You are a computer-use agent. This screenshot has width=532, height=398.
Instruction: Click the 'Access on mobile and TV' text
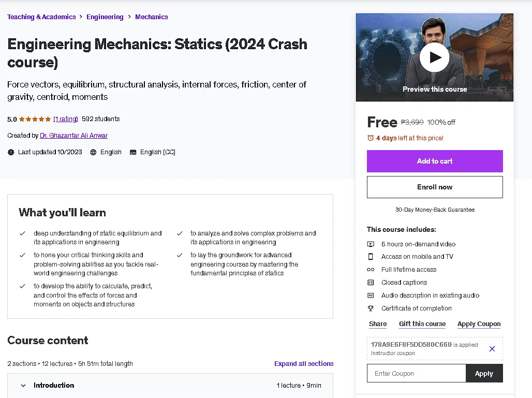417,257
